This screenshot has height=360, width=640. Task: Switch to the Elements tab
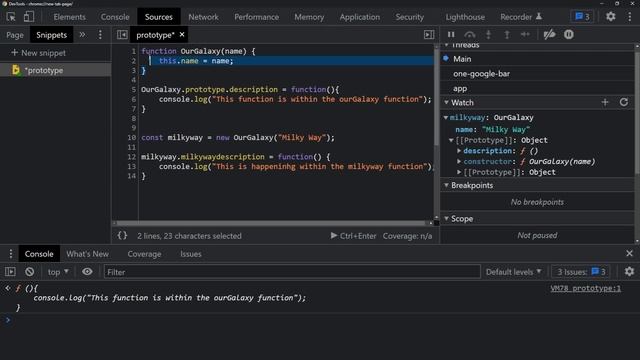[x=69, y=17]
